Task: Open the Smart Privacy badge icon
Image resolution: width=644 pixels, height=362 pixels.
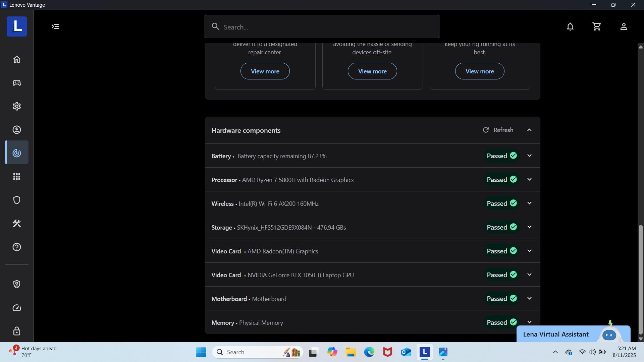Action: (x=17, y=284)
